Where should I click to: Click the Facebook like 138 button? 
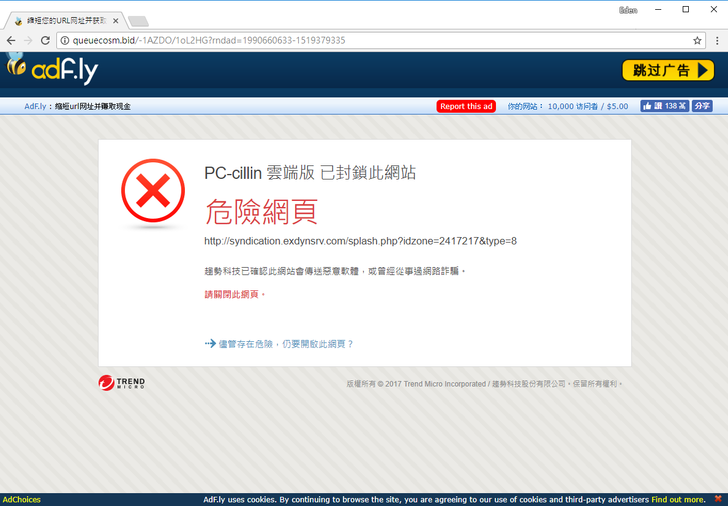(664, 106)
